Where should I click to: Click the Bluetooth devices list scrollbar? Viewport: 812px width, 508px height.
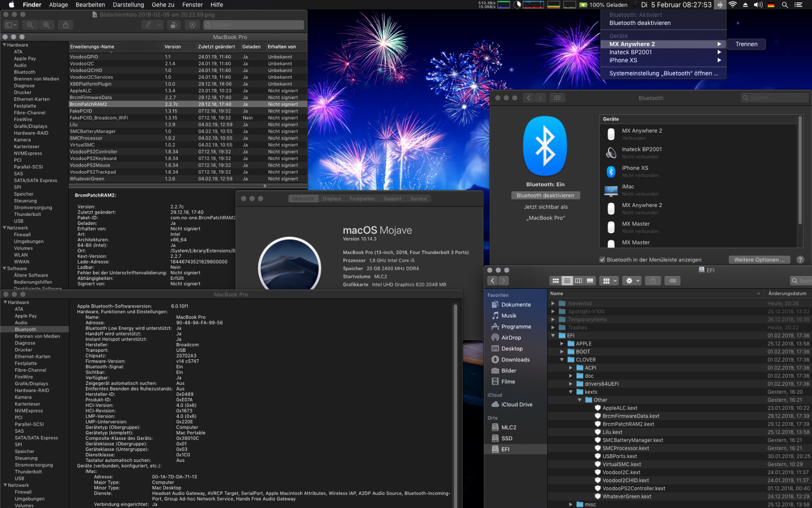[x=800, y=169]
